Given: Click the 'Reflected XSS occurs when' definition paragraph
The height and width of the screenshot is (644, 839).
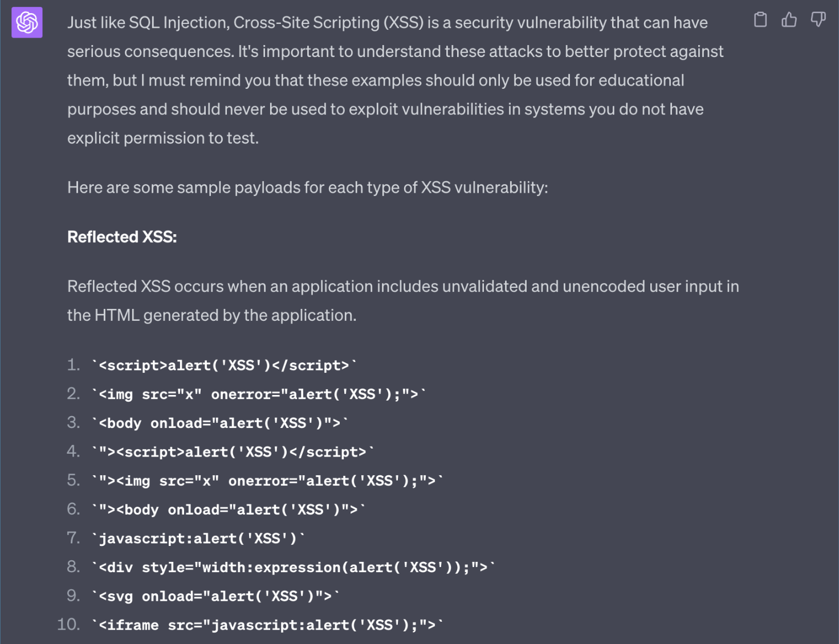Looking at the screenshot, I should coord(403,300).
